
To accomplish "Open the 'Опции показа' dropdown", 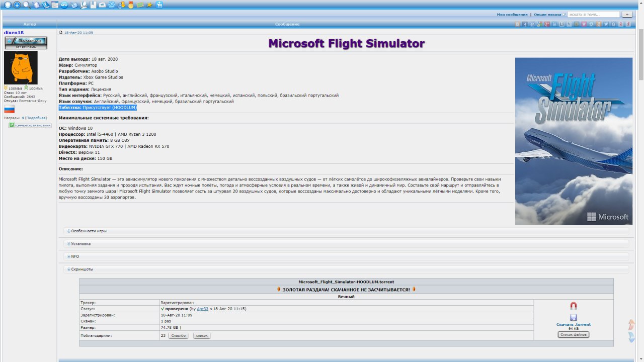I will tap(549, 15).
